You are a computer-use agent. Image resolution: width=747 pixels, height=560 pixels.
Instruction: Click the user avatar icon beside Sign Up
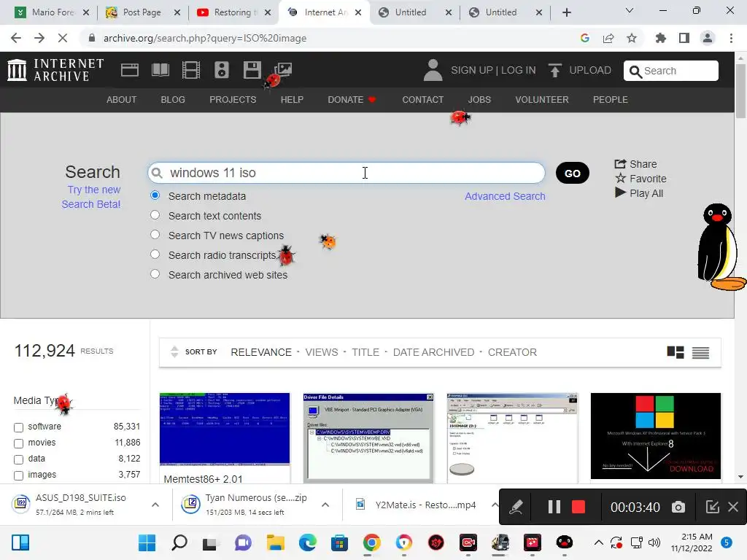[x=433, y=70]
